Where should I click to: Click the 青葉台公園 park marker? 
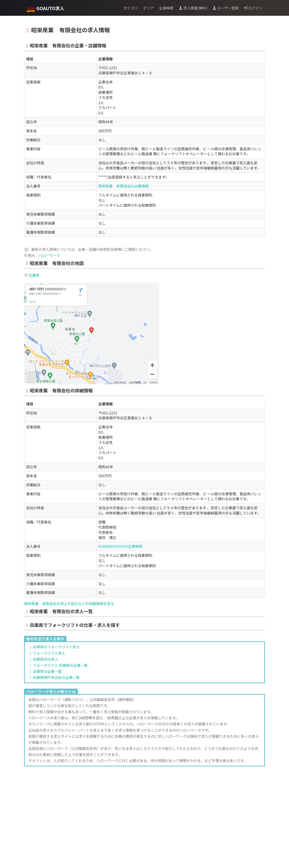pos(77,339)
